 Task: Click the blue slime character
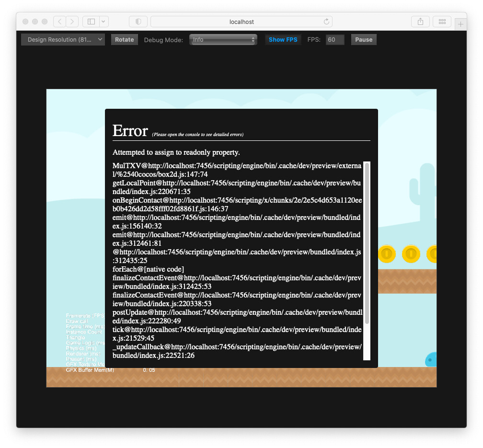[431, 359]
